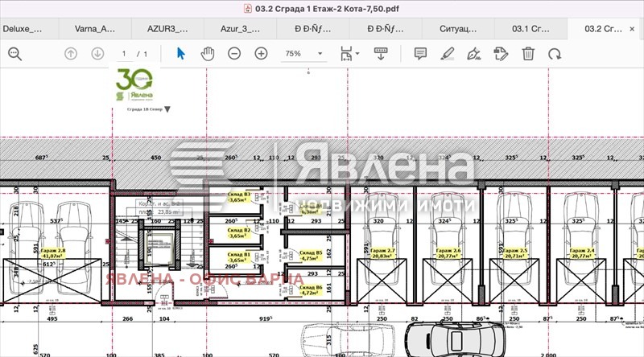Go to the previous page
The width and height of the screenshot is (644, 357).
[71, 54]
